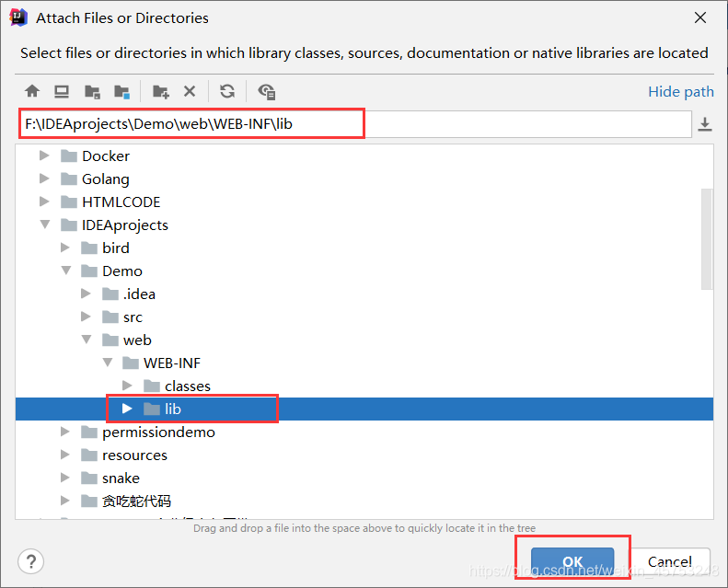The height and width of the screenshot is (588, 728).
Task: Expand the permissiondemo folder arrow
Action: point(65,432)
